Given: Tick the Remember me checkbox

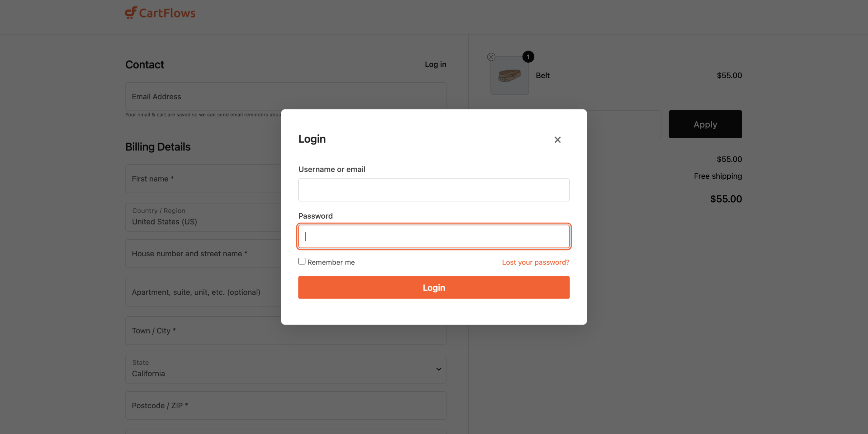Looking at the screenshot, I should pyautogui.click(x=302, y=261).
